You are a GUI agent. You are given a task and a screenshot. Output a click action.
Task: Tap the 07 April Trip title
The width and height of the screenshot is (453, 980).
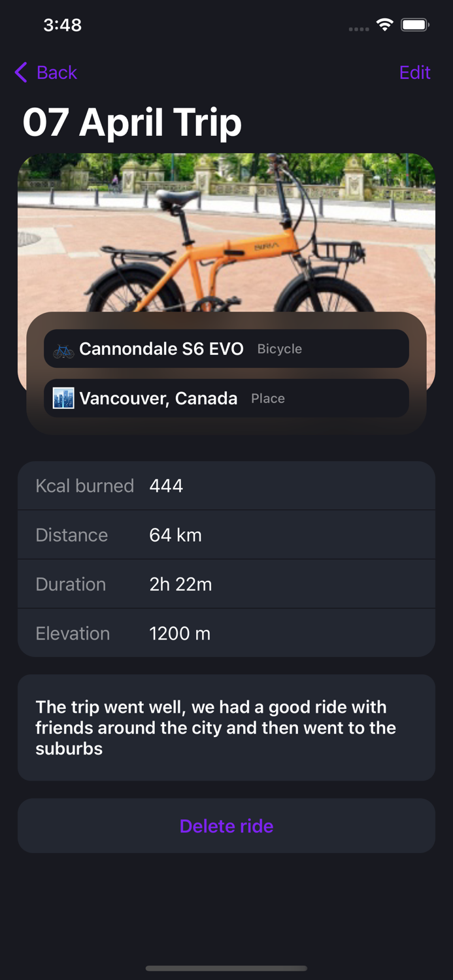click(132, 123)
